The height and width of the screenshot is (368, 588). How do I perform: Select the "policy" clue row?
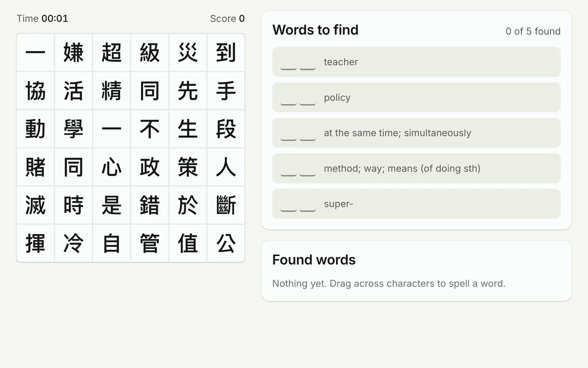coord(416,97)
